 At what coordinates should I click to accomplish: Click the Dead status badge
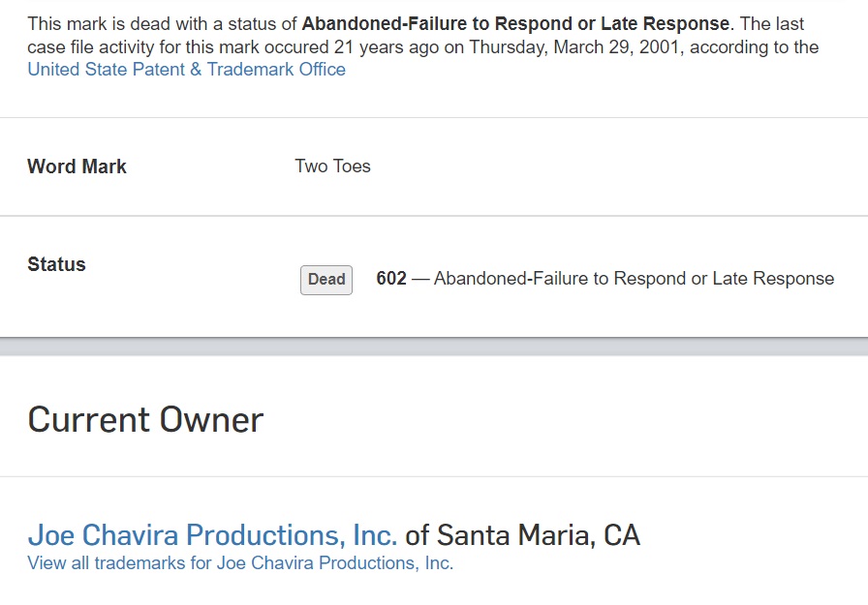coord(326,280)
